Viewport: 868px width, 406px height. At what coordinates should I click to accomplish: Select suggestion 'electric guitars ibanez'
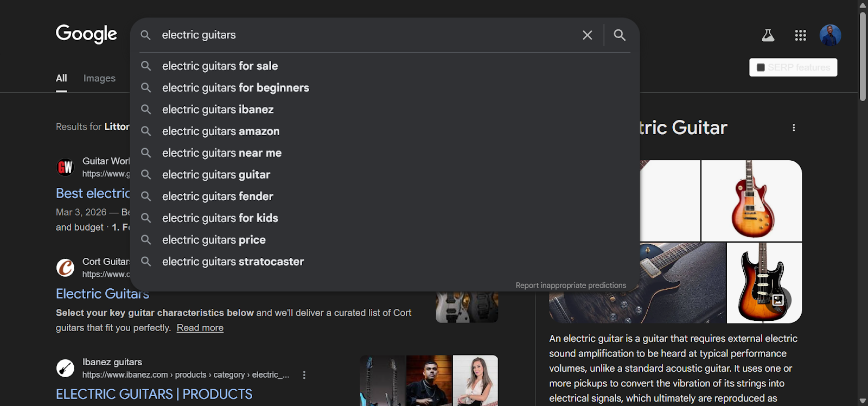click(385, 110)
